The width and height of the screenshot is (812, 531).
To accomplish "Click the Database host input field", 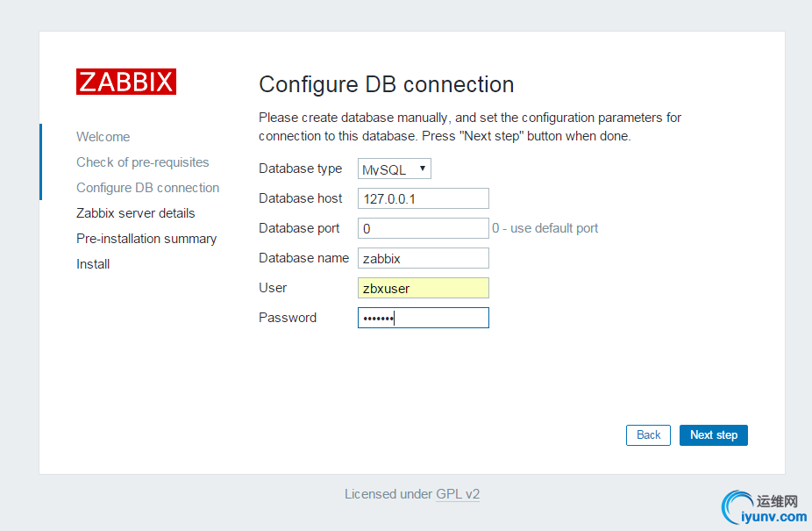I will (423, 198).
